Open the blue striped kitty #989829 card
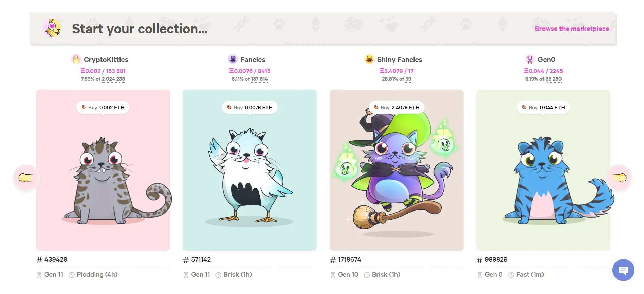 coord(543,170)
